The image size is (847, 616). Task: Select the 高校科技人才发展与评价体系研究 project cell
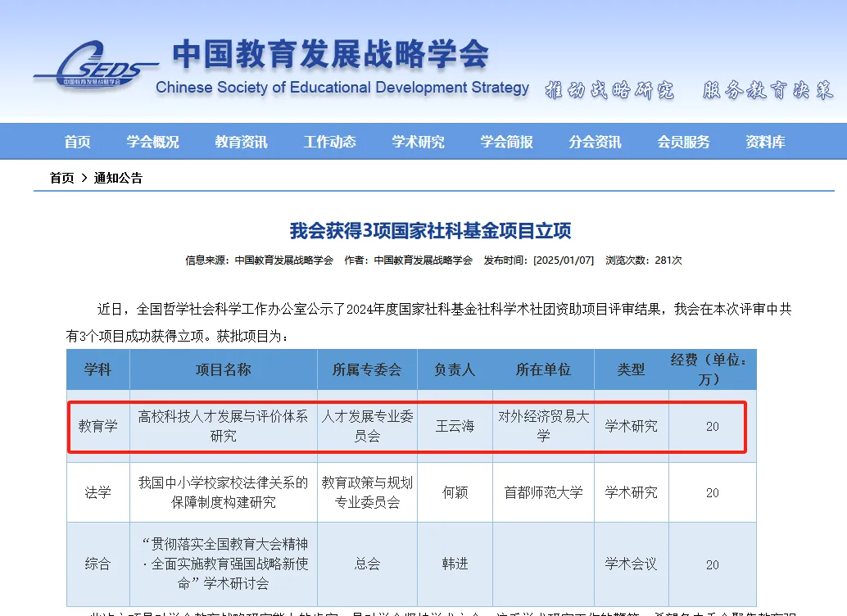(223, 426)
